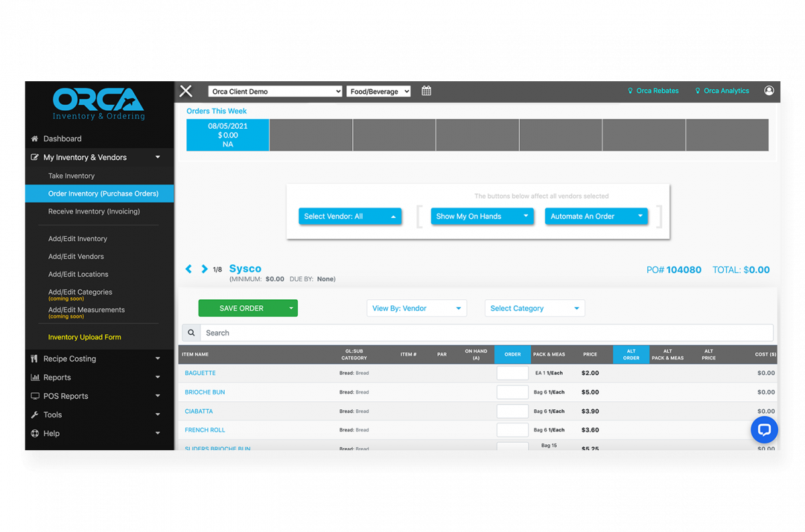This screenshot has height=532, width=805.
Task: Close the sidebar with the X icon
Action: 186,91
